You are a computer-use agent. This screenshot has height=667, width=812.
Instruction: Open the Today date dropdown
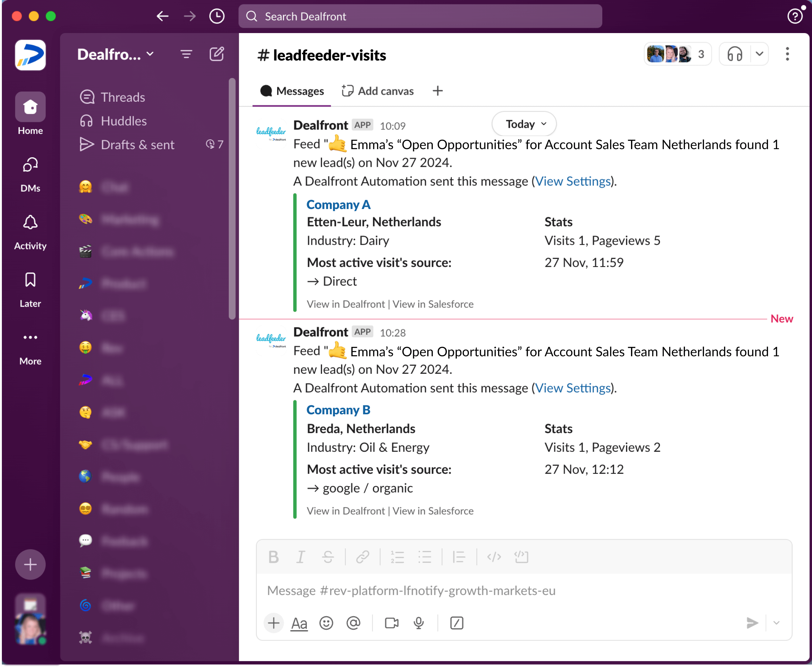tap(523, 124)
